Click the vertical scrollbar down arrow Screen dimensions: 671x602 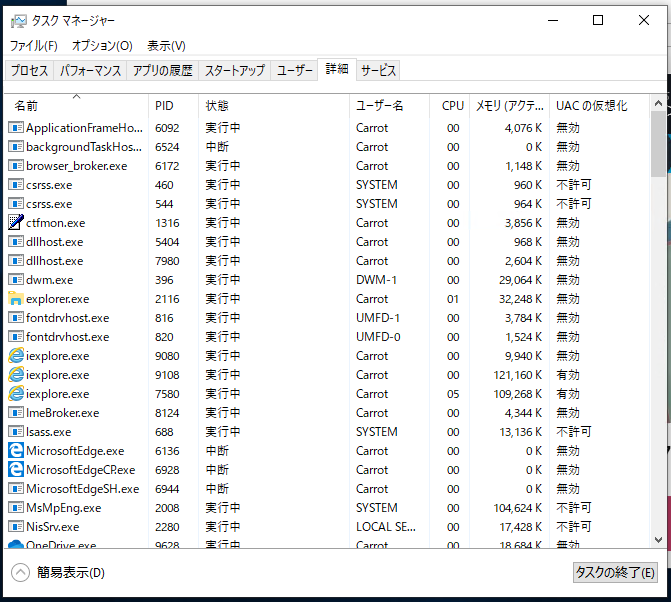pos(658,539)
